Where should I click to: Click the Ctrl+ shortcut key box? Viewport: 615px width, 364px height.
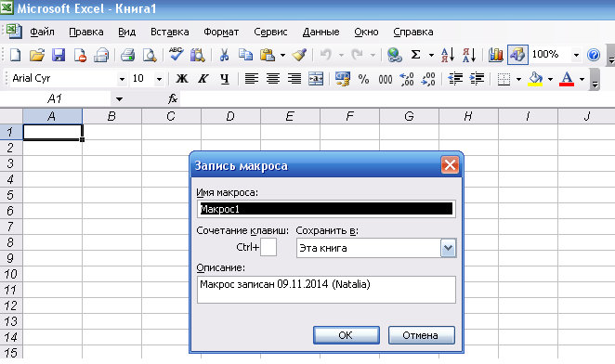point(268,247)
